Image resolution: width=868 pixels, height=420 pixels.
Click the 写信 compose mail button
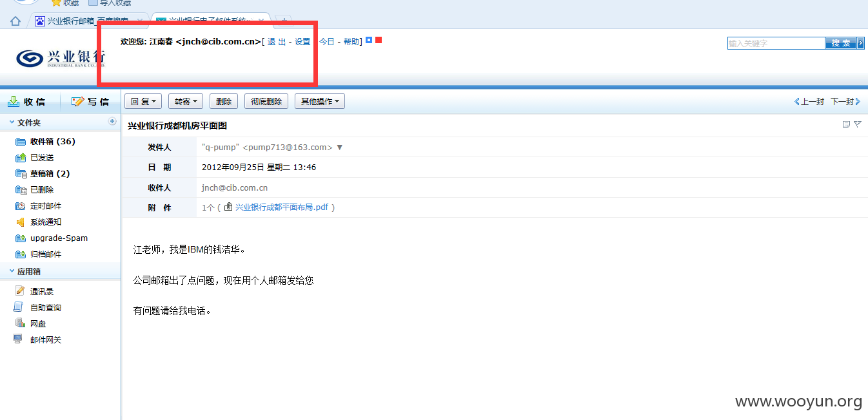point(90,101)
